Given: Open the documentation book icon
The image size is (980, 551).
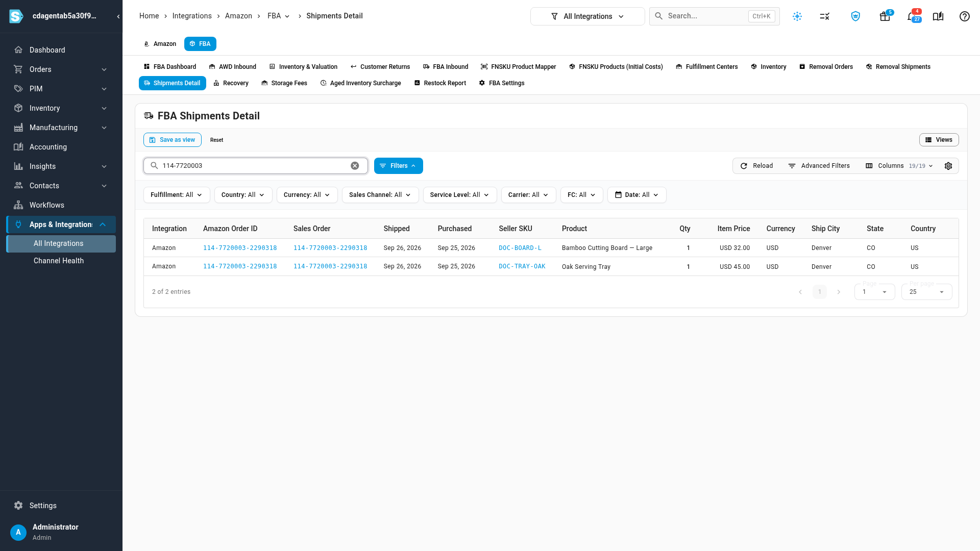Looking at the screenshot, I should (x=938, y=16).
